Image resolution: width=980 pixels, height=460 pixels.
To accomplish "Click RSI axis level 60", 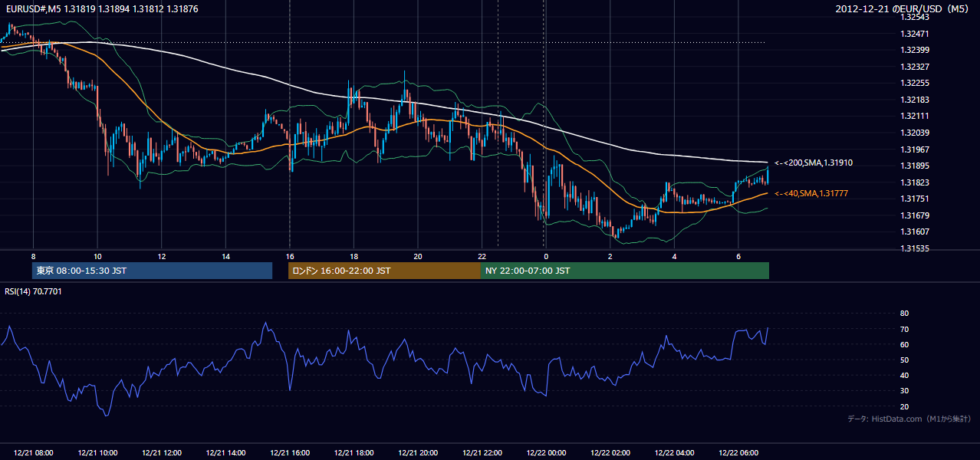I will 904,344.
